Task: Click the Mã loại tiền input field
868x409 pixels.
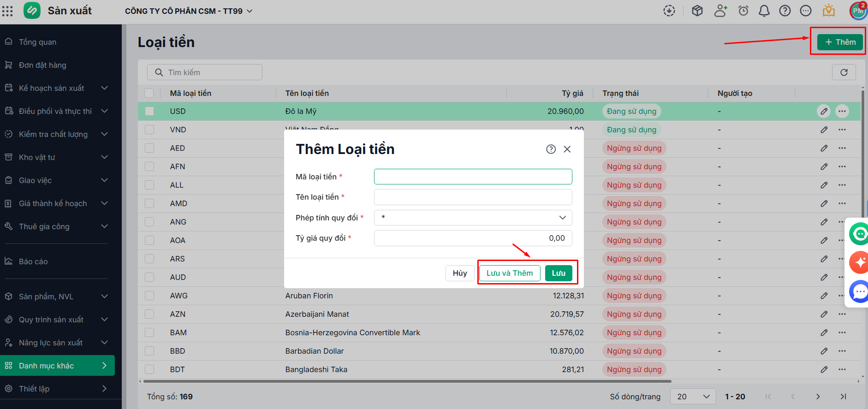Action: [x=473, y=177]
